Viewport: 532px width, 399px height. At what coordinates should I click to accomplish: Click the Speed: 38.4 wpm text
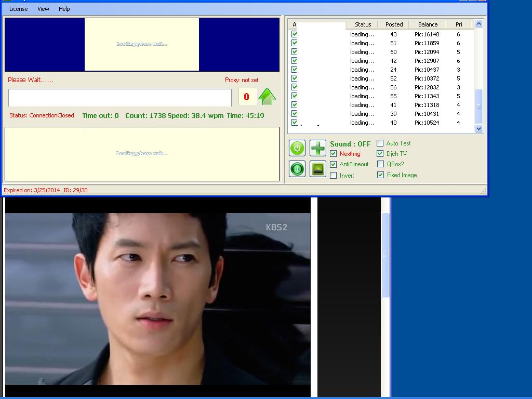[x=196, y=115]
